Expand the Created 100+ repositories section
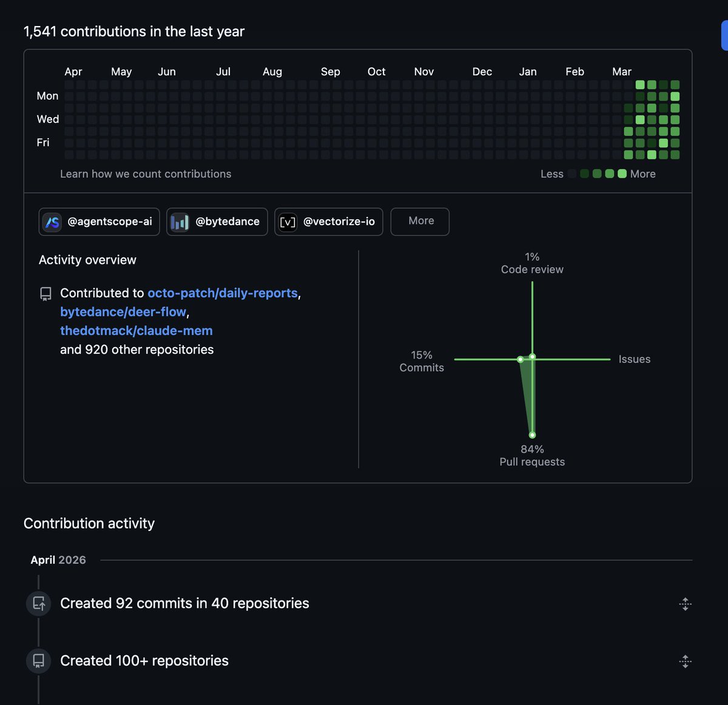Image resolution: width=728 pixels, height=705 pixels. 685,661
